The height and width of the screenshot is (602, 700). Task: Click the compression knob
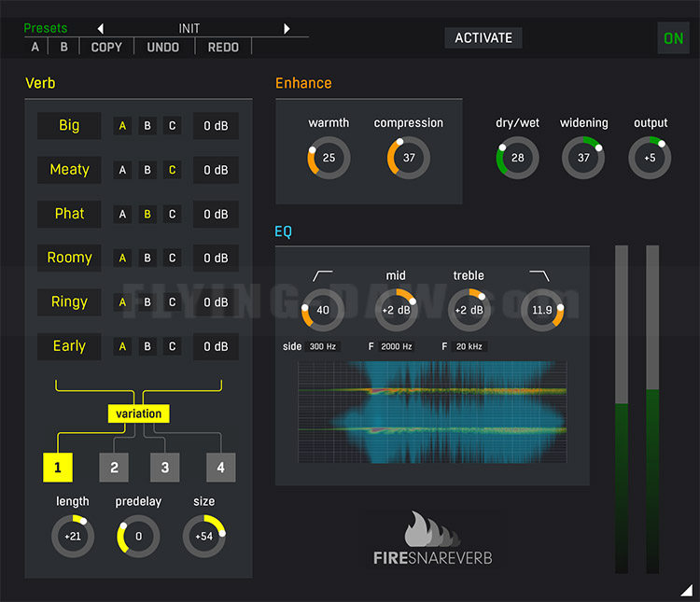409,158
